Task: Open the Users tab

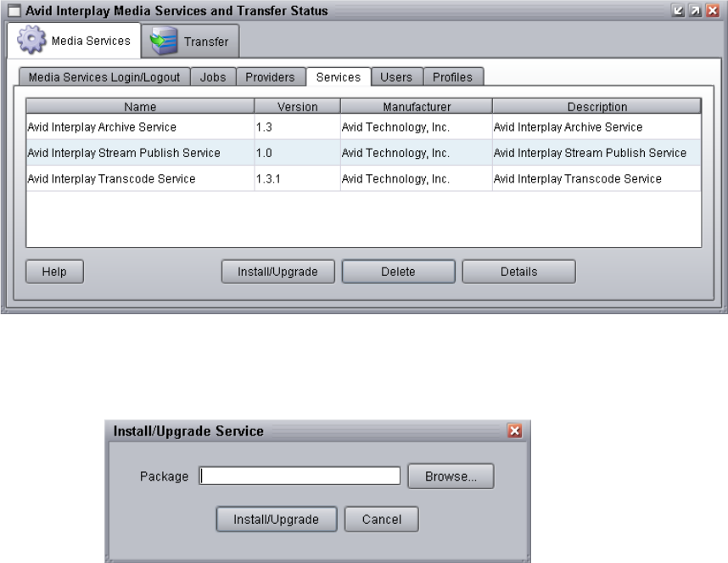Action: [x=397, y=77]
